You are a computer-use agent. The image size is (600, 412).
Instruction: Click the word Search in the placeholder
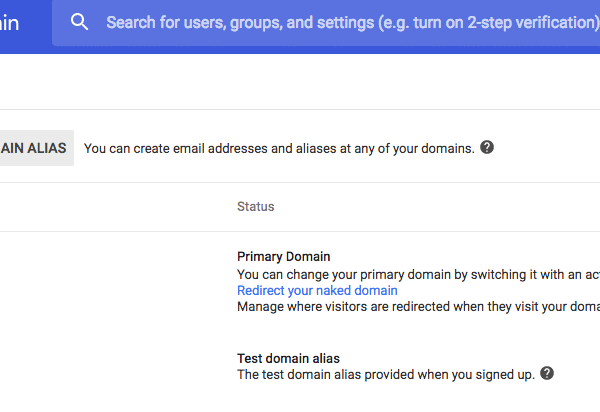(131, 22)
